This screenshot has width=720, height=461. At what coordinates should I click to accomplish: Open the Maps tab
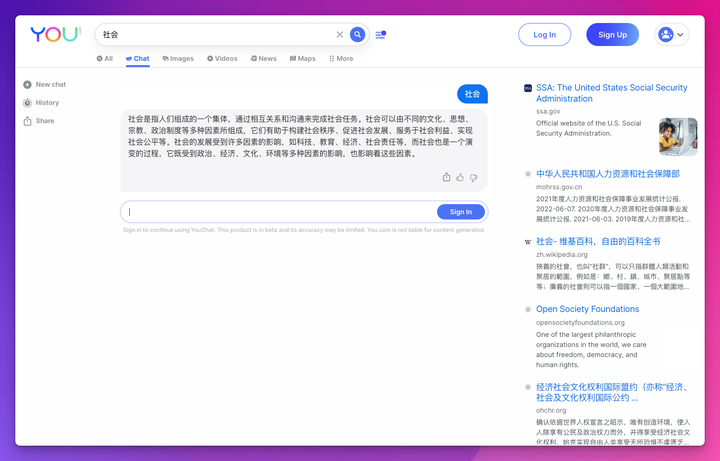click(303, 59)
